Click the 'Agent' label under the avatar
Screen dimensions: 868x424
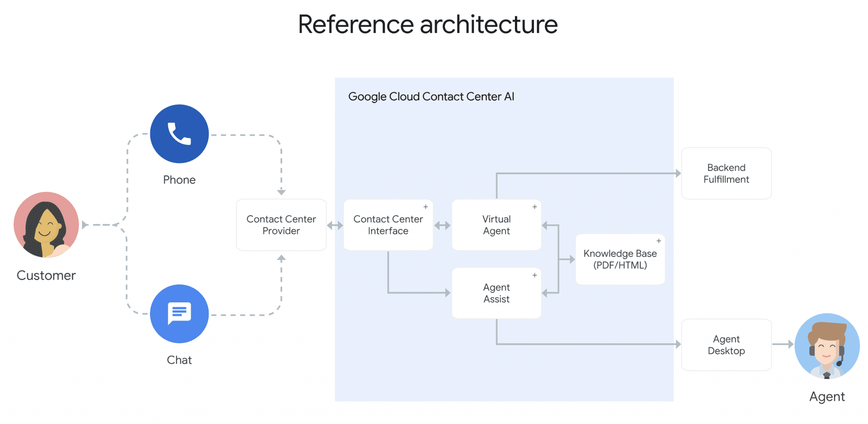pyautogui.click(x=827, y=397)
